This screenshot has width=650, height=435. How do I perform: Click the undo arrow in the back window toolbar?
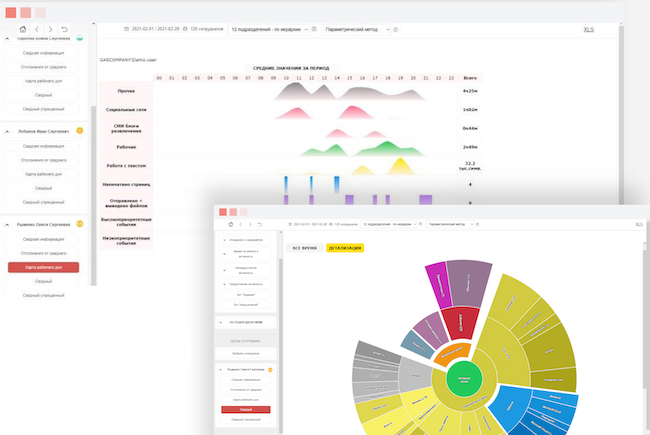[64, 29]
